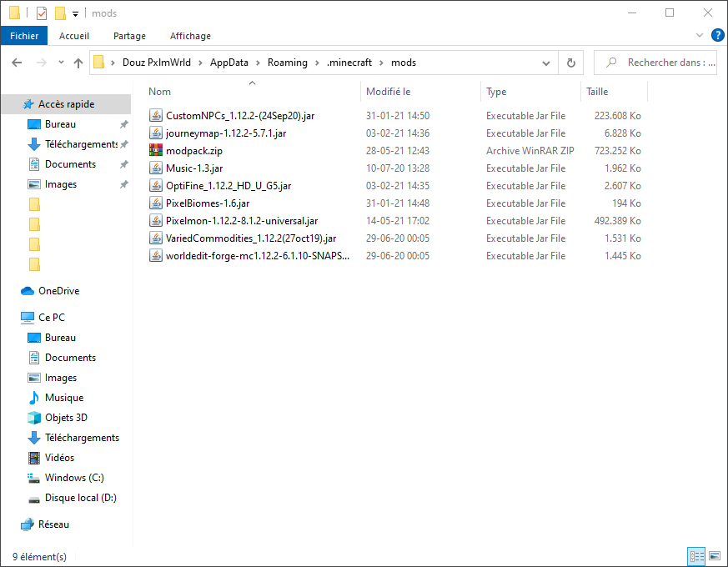Click the journeymap jar file icon
Viewport: 728px width, 567px height.
(x=156, y=133)
